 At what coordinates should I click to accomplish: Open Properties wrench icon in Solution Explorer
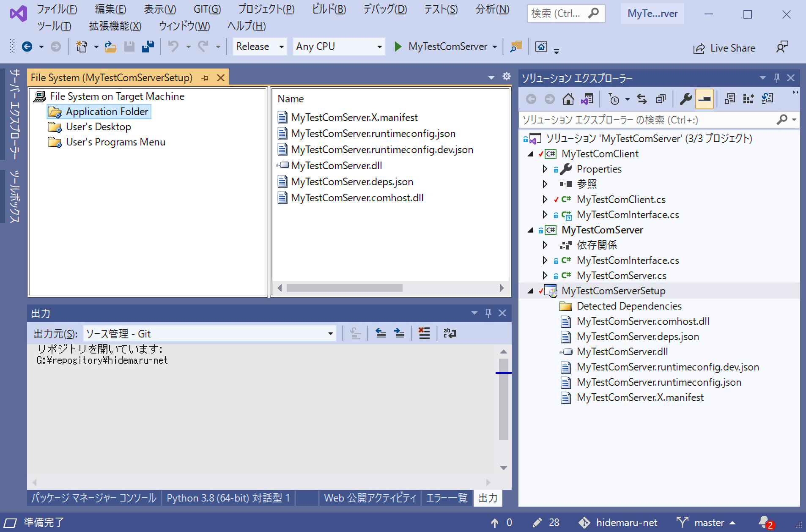tap(685, 99)
